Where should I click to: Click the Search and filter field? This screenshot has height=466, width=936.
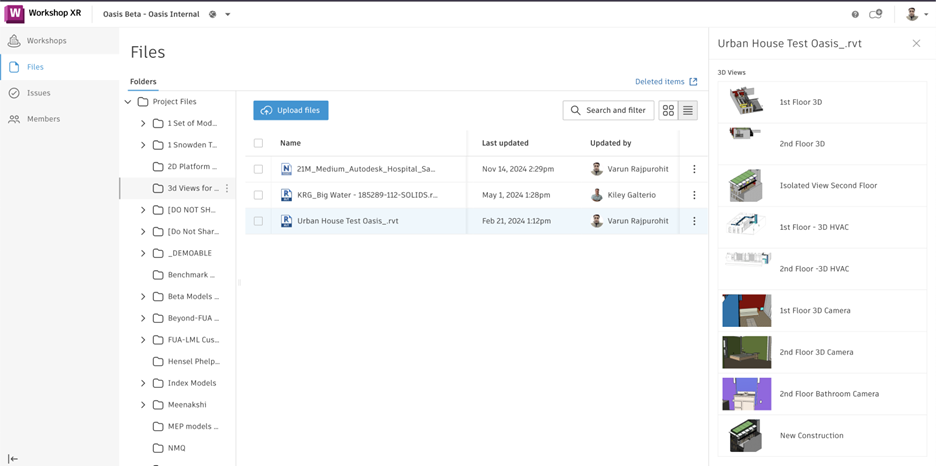(x=608, y=110)
